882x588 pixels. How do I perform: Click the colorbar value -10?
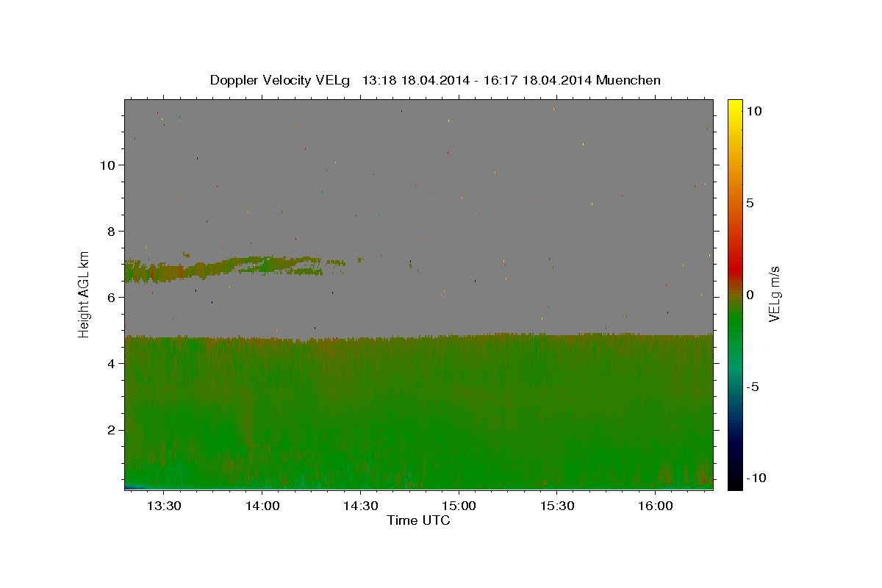pos(756,478)
